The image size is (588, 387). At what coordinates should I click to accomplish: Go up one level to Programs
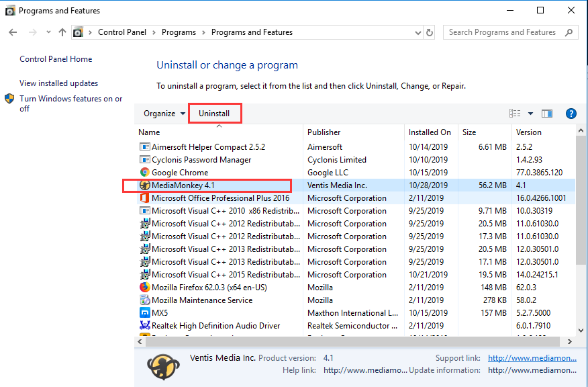[x=62, y=32]
